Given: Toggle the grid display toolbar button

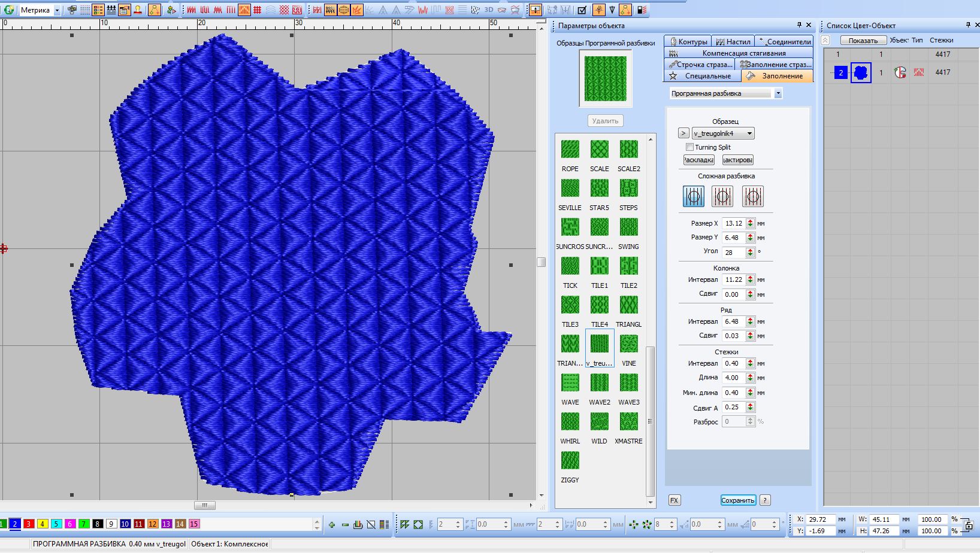Looking at the screenshot, I should [85, 10].
